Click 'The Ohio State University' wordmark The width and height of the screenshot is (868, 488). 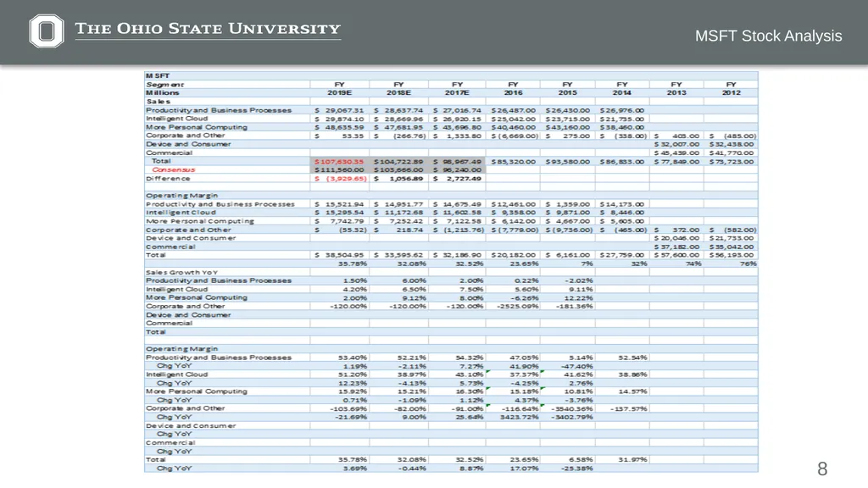click(x=208, y=29)
